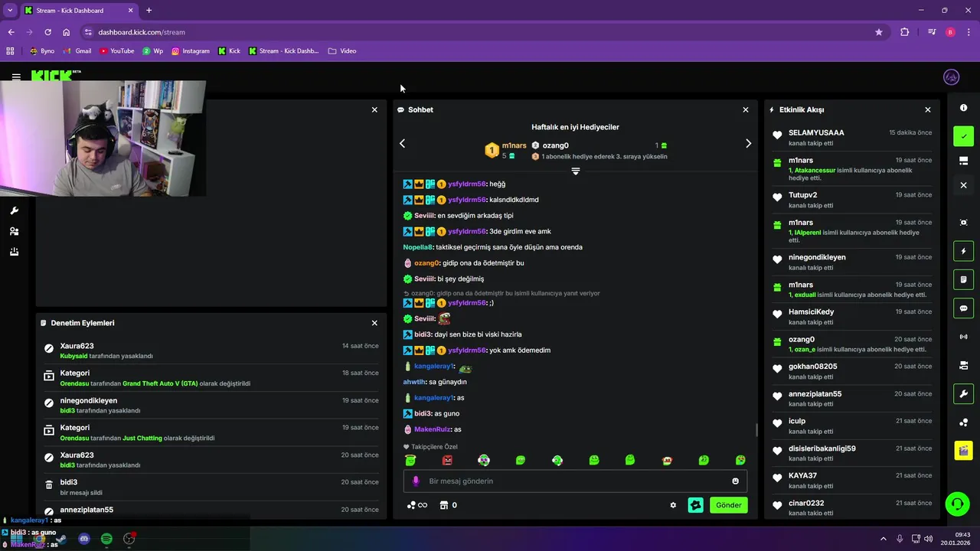This screenshot has width=980, height=551.
Task: Click the chat panel scrollbar
Action: coord(756,429)
